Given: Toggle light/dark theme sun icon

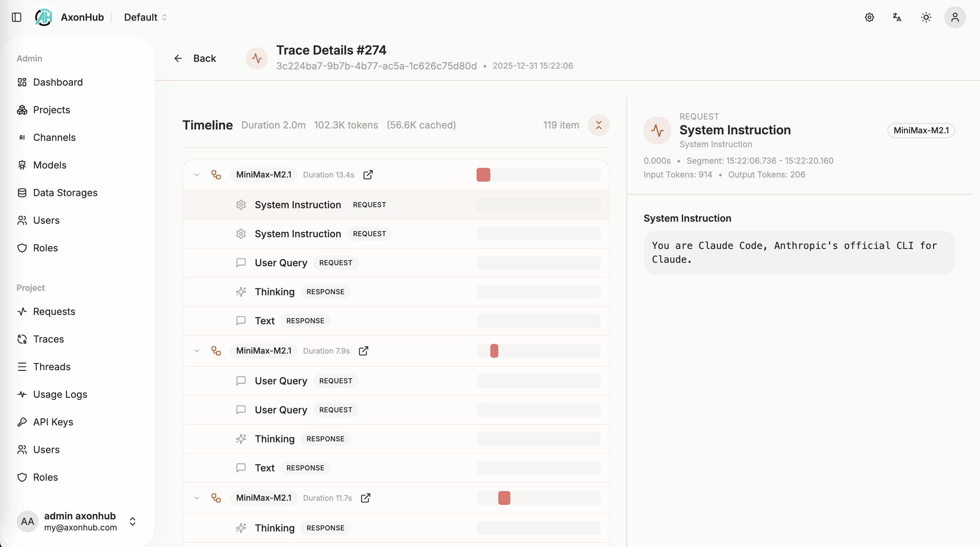Looking at the screenshot, I should click(925, 17).
